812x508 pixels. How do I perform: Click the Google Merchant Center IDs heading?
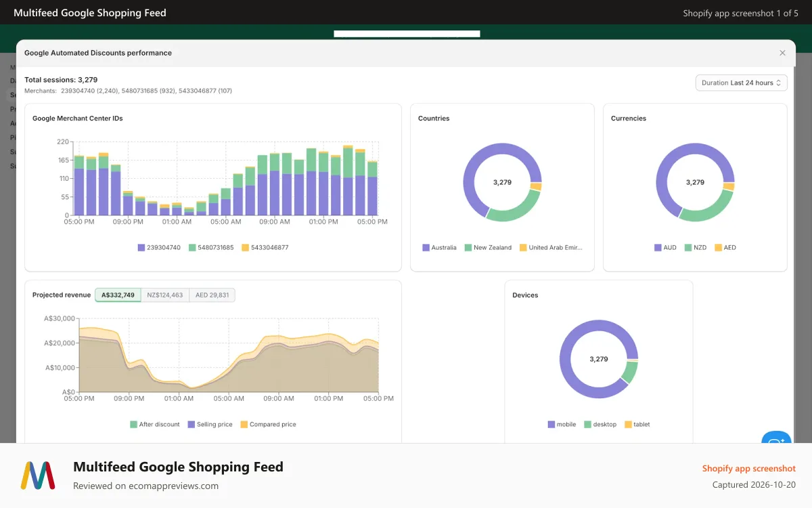point(78,119)
